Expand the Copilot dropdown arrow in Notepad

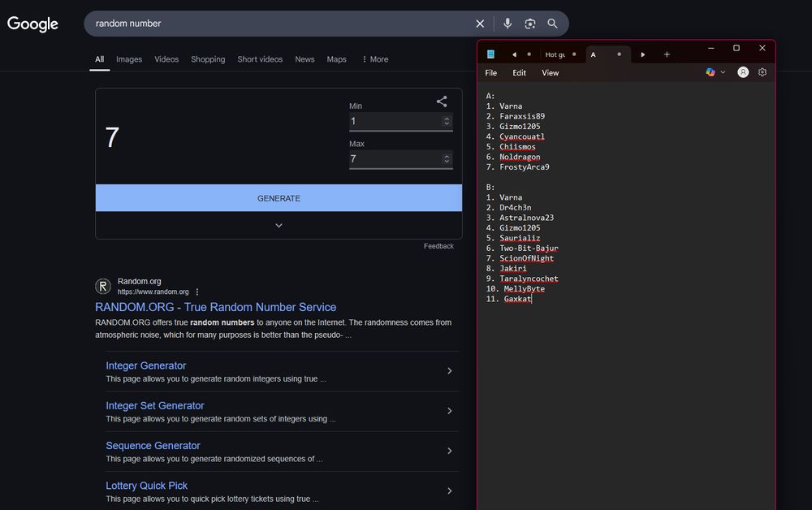[723, 72]
